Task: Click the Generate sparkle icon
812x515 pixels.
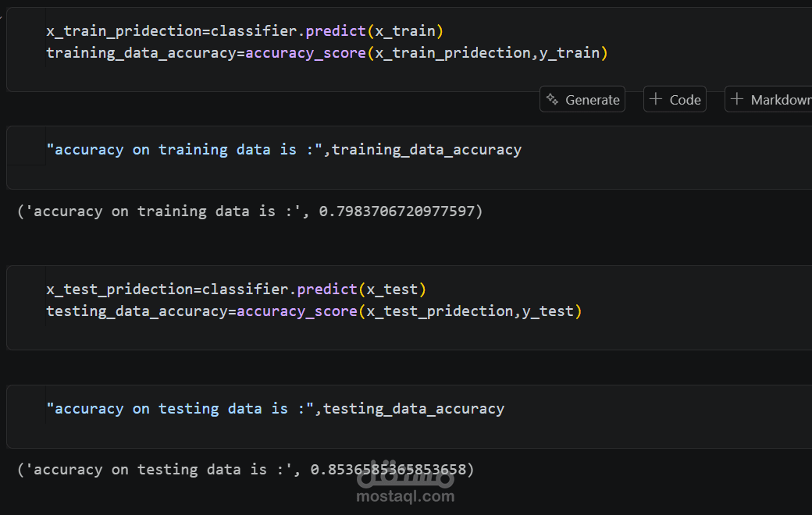Action: (553, 99)
